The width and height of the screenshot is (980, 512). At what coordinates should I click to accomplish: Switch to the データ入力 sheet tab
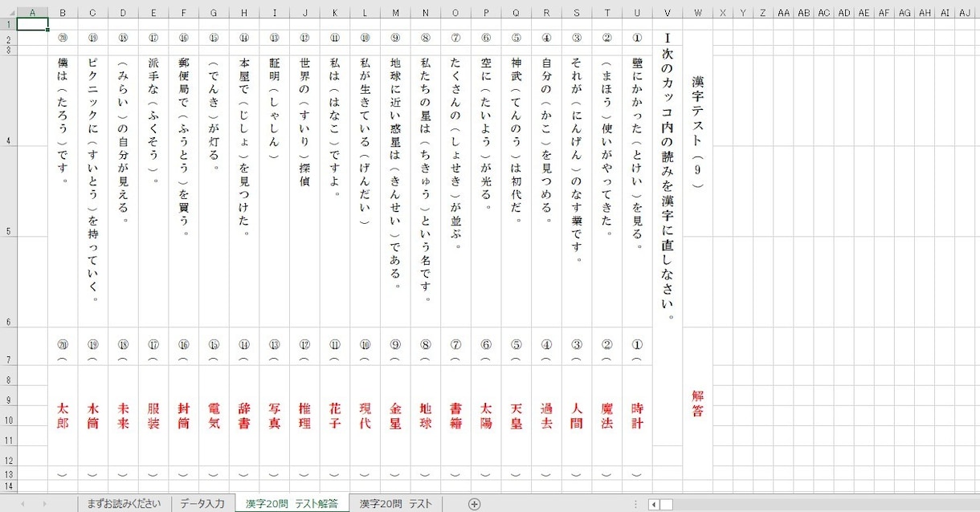pyautogui.click(x=202, y=504)
